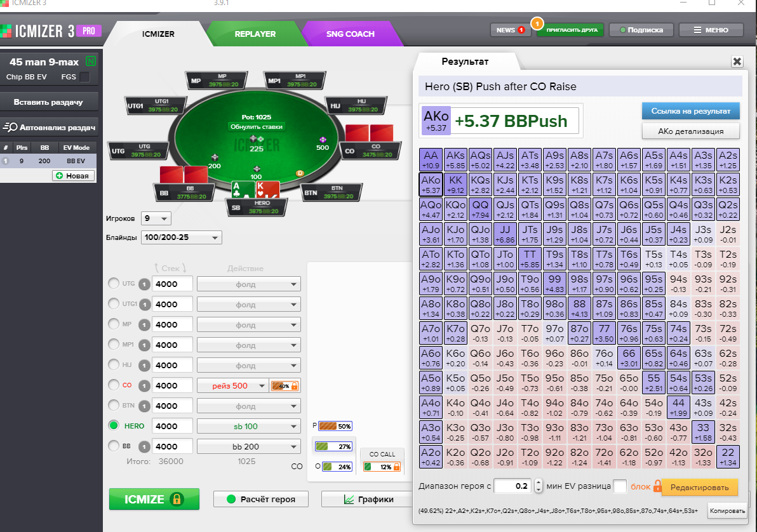The image size is (757, 532).
Task: Open AKo детализация
Action: tap(690, 131)
